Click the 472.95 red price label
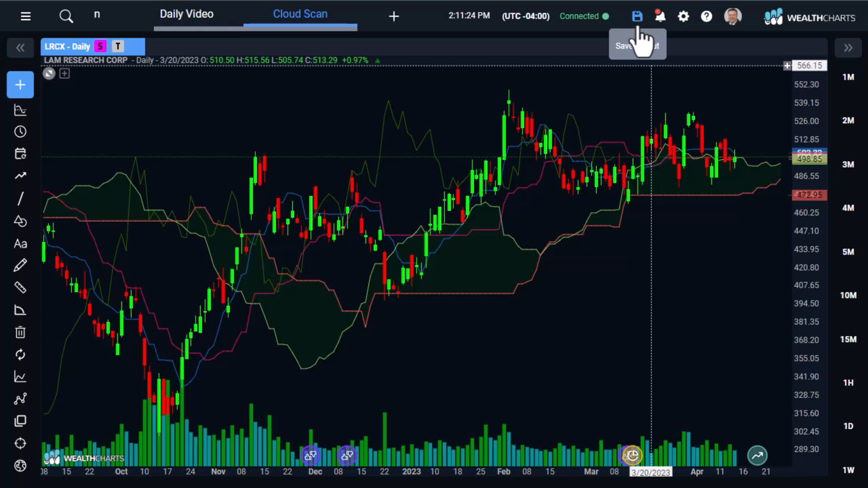Screen dimensions: 868x488 pyautogui.click(x=809, y=195)
